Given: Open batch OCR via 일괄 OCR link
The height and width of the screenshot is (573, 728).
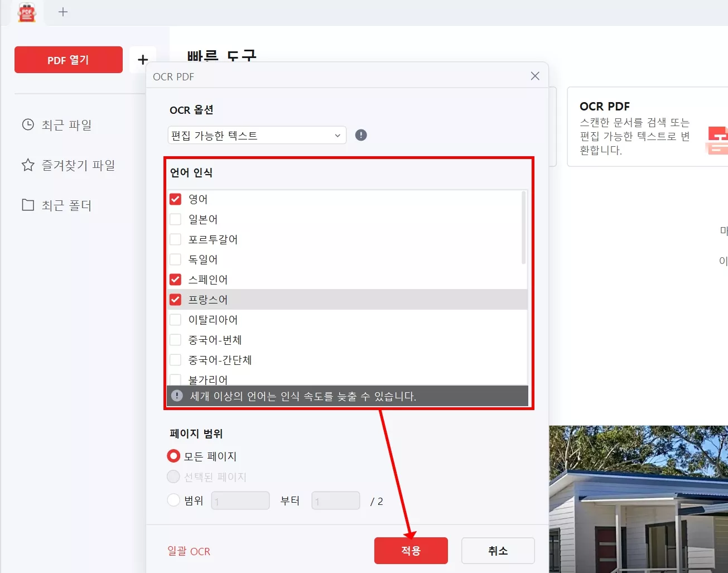Looking at the screenshot, I should tap(189, 551).
